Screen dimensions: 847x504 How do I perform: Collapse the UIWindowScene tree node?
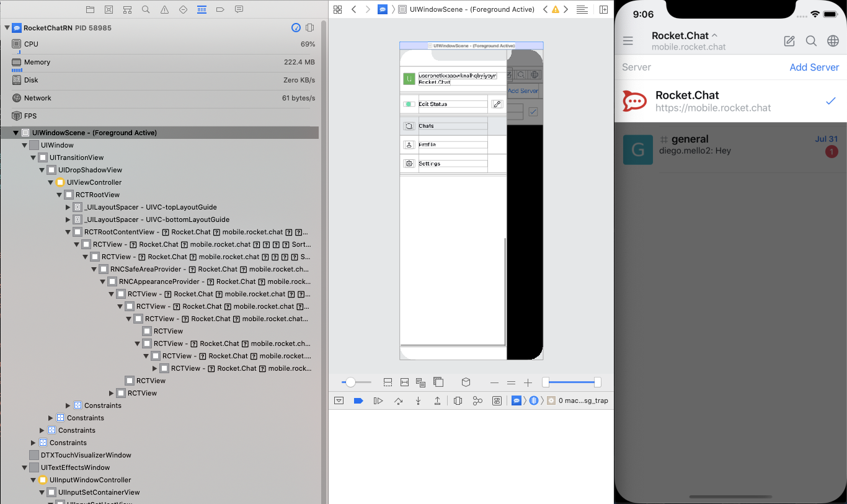(16, 133)
